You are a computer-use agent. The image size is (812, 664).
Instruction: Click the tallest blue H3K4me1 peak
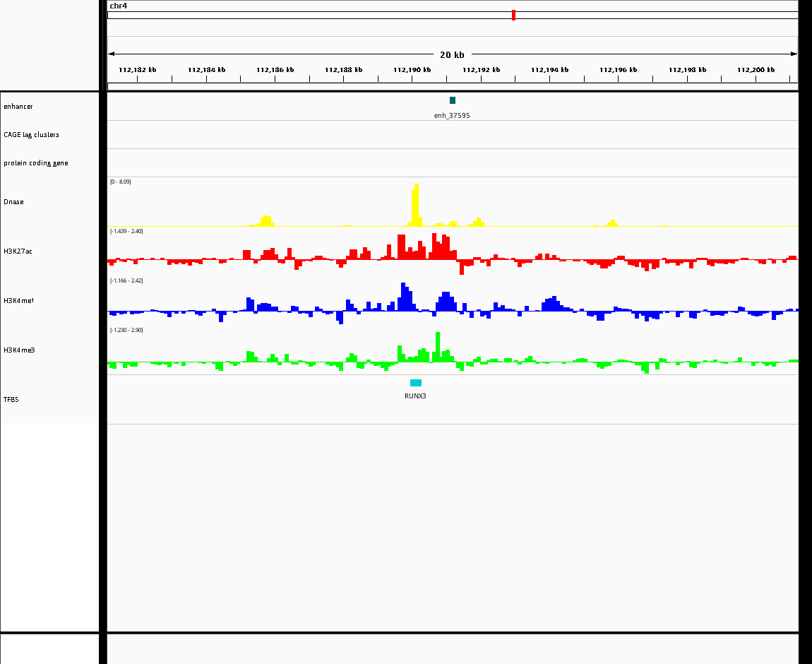pyautogui.click(x=405, y=297)
